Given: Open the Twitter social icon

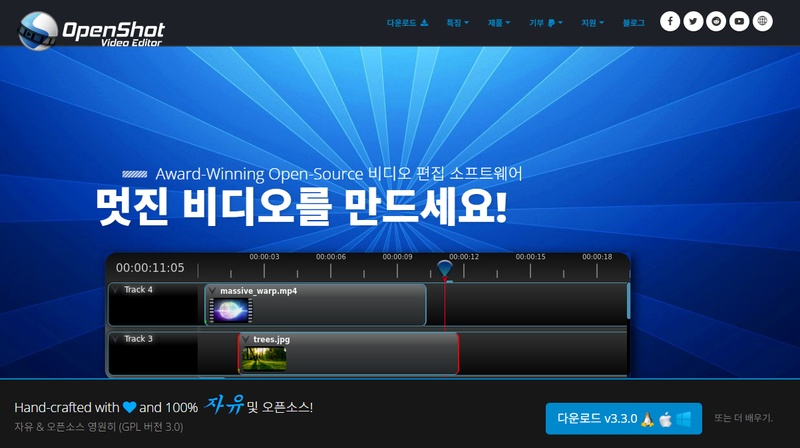Looking at the screenshot, I should coord(693,21).
